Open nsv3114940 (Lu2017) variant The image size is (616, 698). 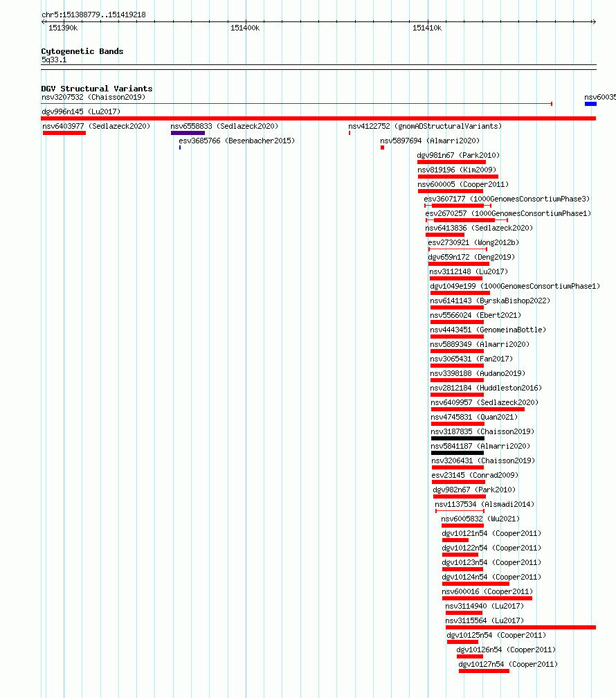(484, 607)
